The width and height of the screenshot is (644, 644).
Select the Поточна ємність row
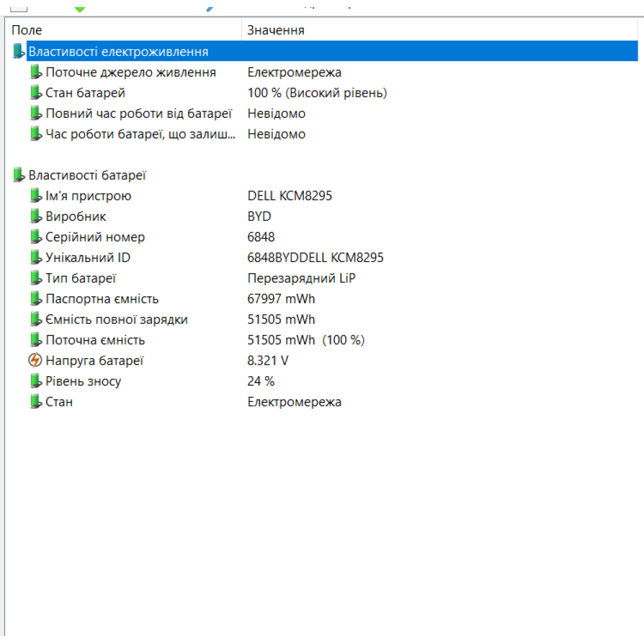coord(94,340)
